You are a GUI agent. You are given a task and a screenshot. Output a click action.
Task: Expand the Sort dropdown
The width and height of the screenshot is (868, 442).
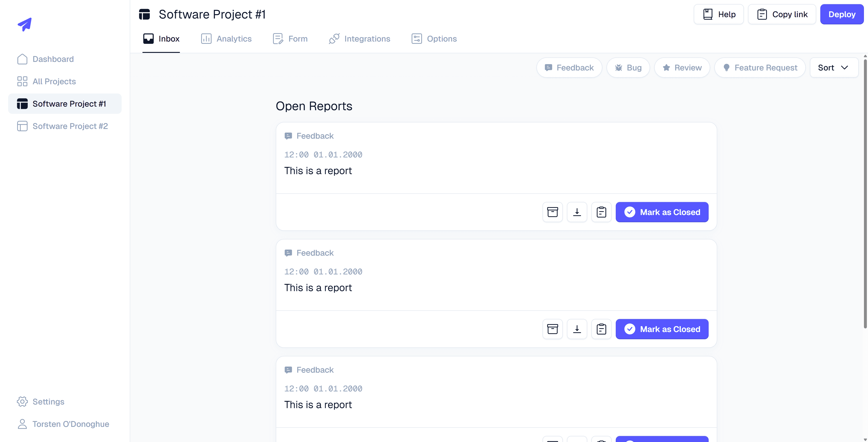coord(834,68)
